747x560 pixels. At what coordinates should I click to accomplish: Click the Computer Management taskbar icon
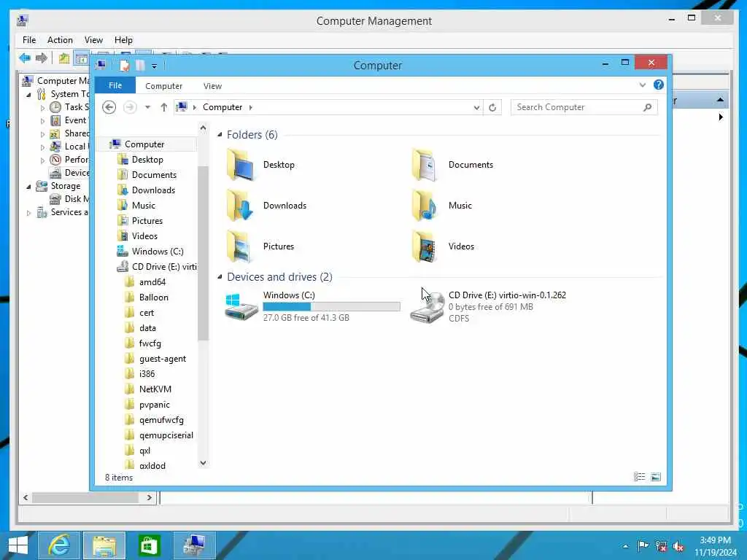tap(194, 545)
